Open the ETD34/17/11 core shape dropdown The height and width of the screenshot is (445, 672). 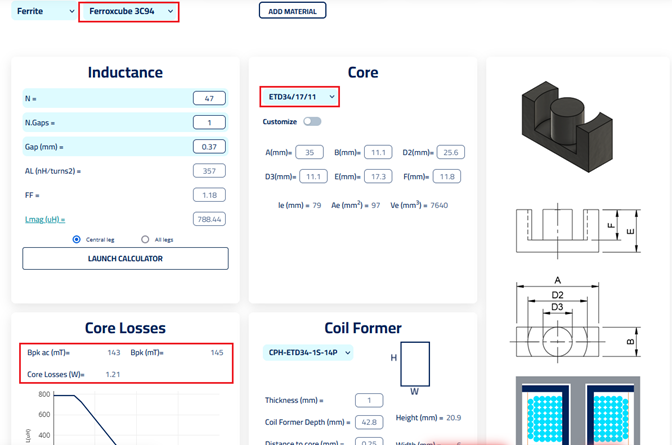point(301,97)
